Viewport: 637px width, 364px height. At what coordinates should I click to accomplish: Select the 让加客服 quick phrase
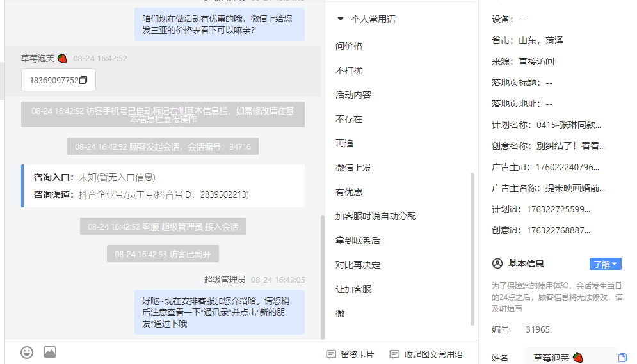pos(353,289)
